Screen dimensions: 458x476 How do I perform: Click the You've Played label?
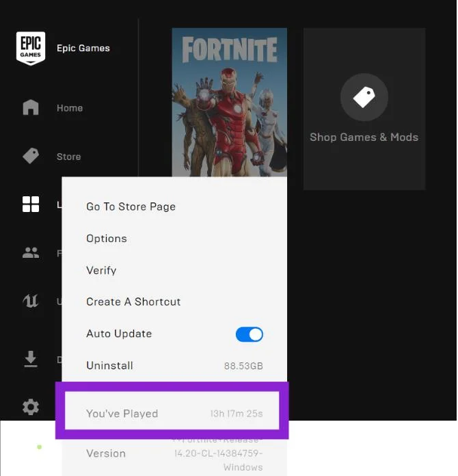[x=122, y=414]
